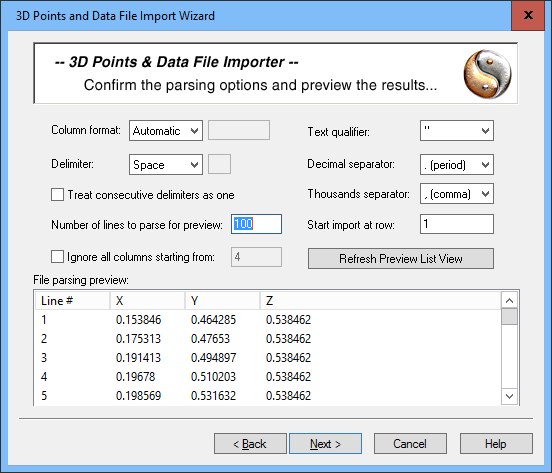Open the Text qualifier dropdown

click(x=457, y=131)
